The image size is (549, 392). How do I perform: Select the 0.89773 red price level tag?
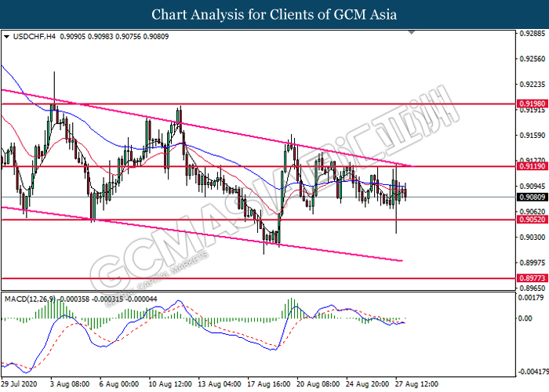tap(533, 278)
